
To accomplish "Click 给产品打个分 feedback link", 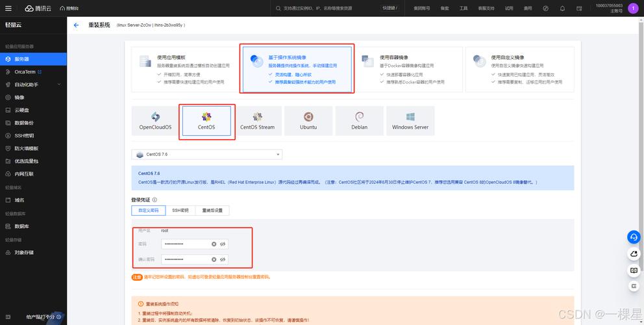I will click(x=43, y=317).
